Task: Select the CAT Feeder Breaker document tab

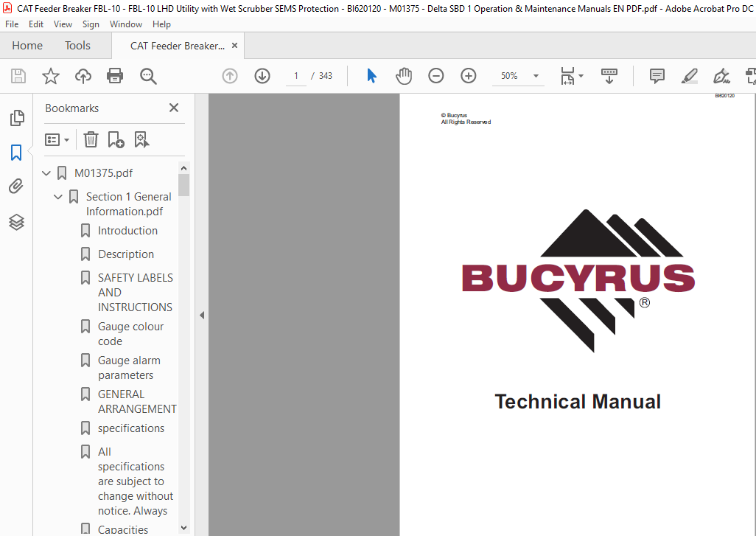Action: point(178,46)
